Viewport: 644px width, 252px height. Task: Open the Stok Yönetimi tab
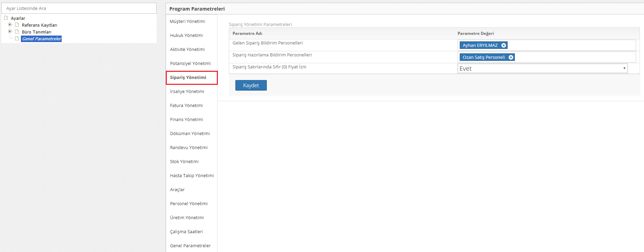tap(184, 162)
